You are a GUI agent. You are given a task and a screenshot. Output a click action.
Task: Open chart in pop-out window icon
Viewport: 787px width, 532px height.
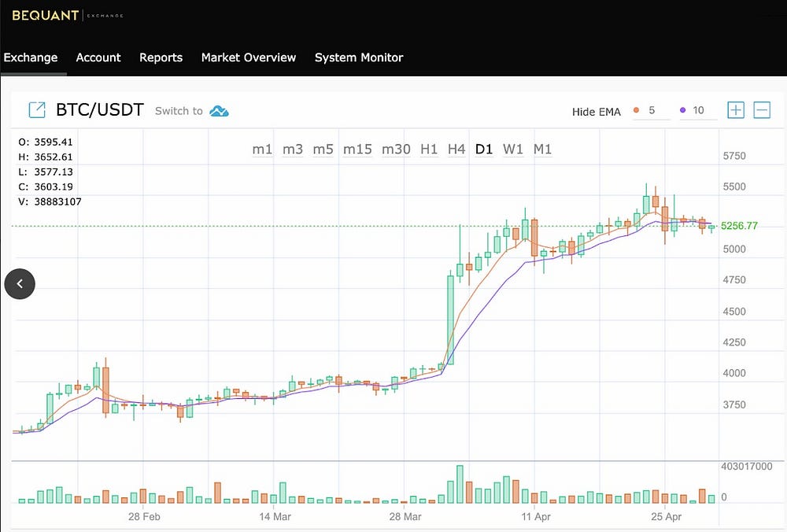pyautogui.click(x=37, y=110)
